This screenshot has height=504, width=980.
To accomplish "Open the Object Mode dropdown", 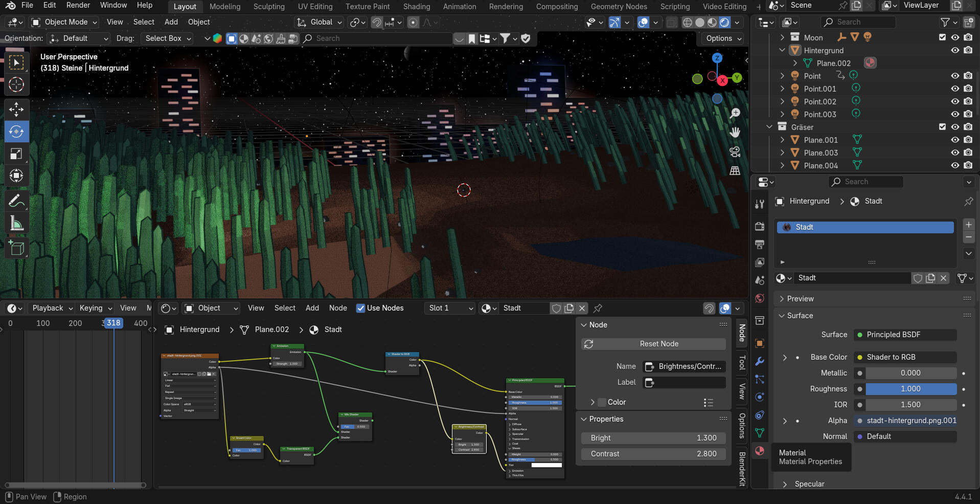I will coord(64,22).
